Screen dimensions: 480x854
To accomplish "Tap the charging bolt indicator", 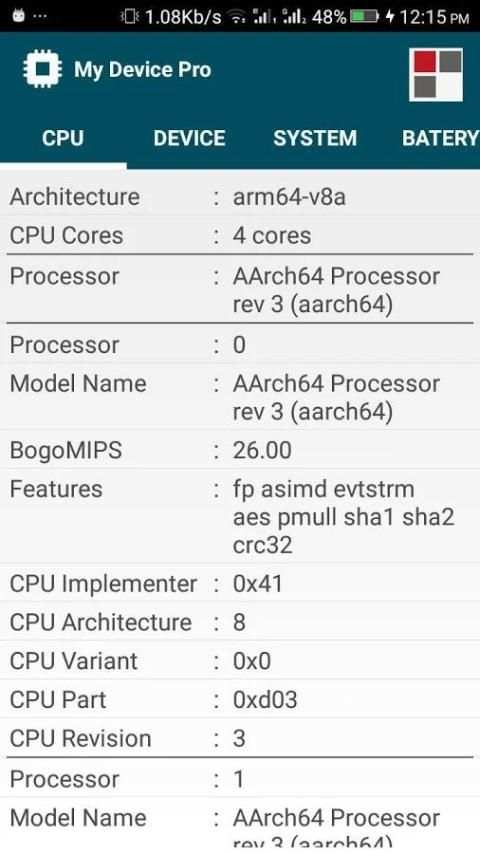I will 390,17.
